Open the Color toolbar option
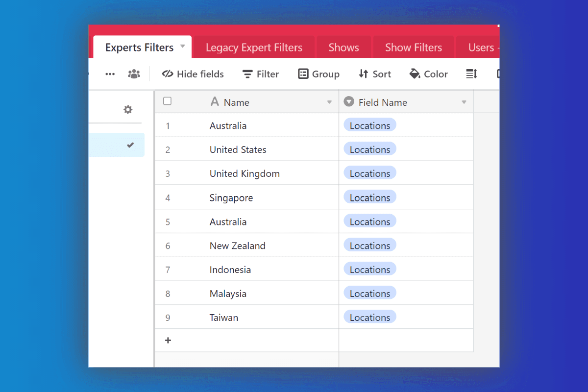The height and width of the screenshot is (392, 588). pos(429,74)
